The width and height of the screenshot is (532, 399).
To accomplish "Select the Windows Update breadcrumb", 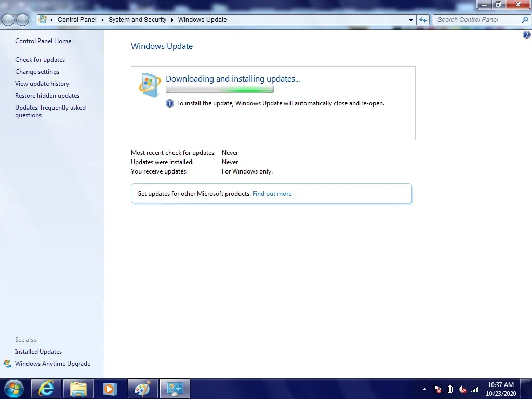I will point(202,20).
